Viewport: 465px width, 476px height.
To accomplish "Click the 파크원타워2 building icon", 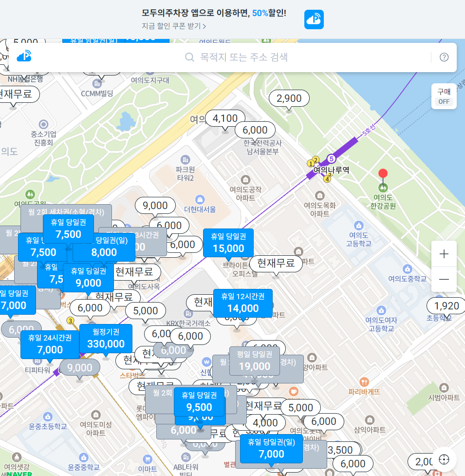I will coord(186,160).
